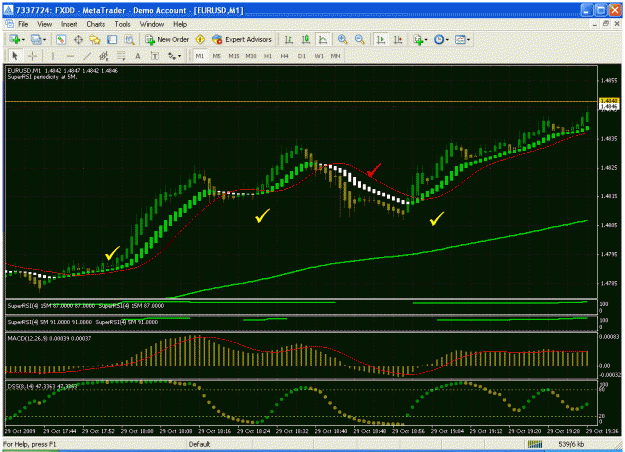Open the Help menu
The width and height of the screenshot is (625, 452).
click(180, 24)
